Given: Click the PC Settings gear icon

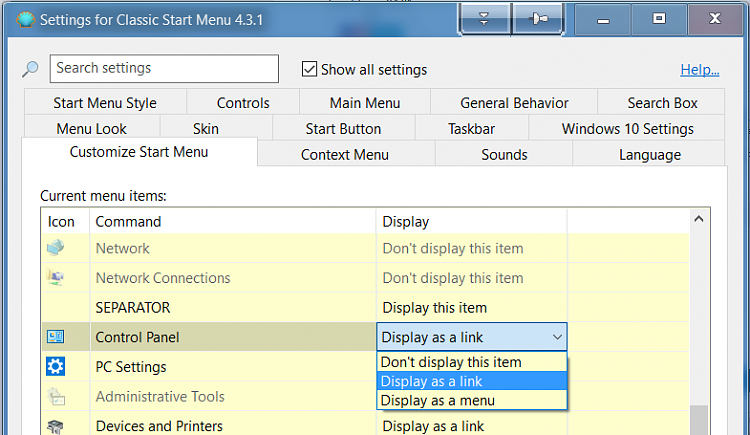Looking at the screenshot, I should coord(55,367).
